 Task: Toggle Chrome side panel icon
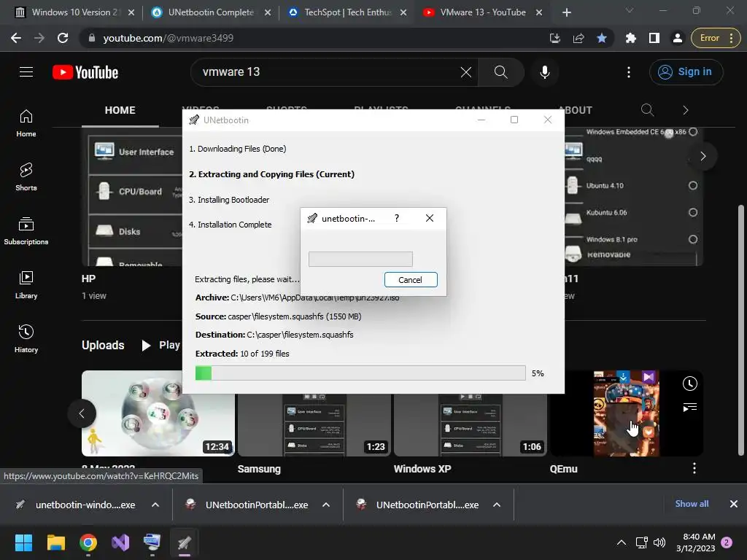tap(654, 38)
